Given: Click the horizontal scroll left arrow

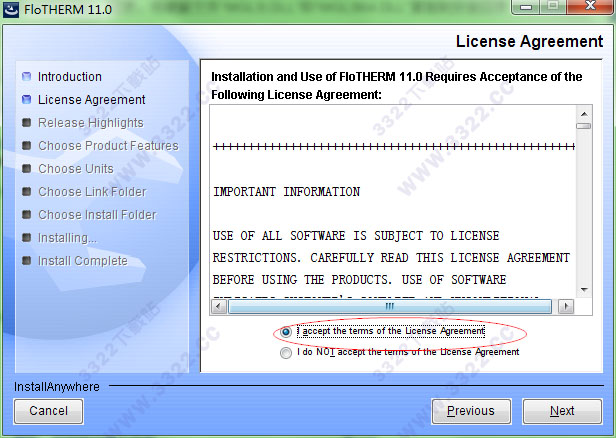Looking at the screenshot, I should [218, 306].
